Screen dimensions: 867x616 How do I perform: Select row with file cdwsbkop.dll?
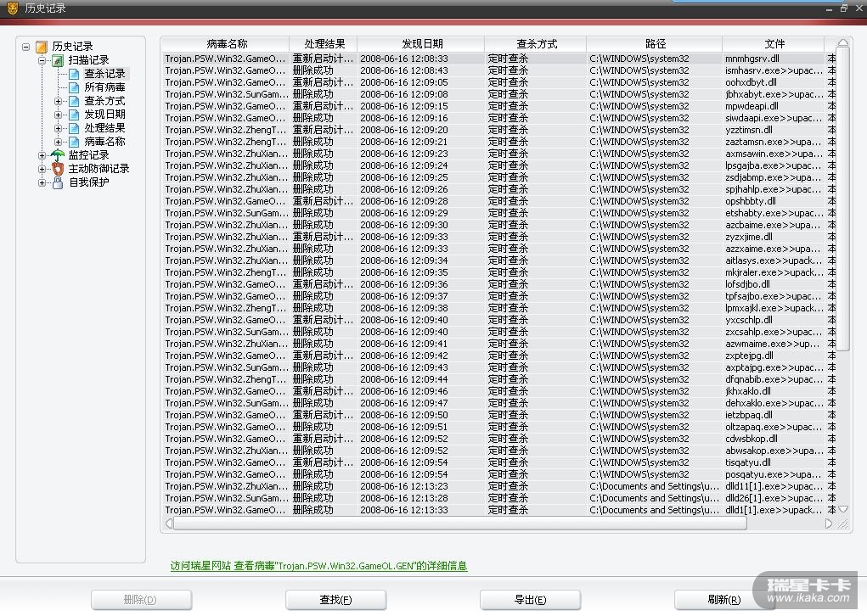(499, 439)
